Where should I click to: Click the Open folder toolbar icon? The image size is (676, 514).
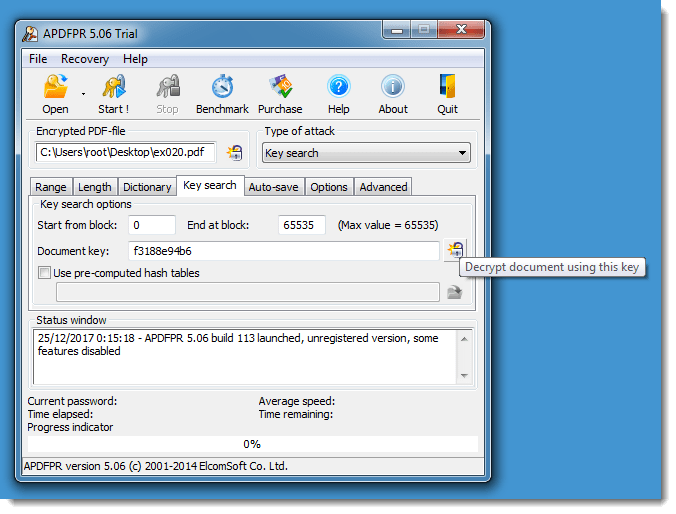(55, 87)
